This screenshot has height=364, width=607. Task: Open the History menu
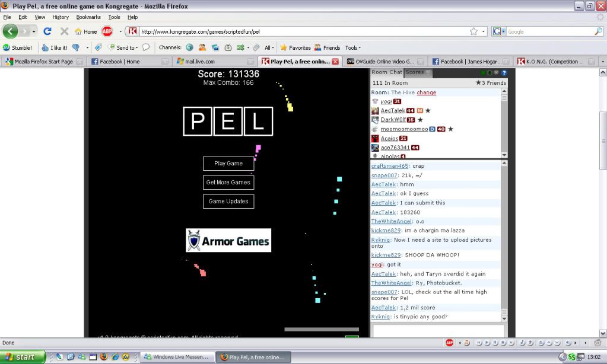tap(61, 17)
